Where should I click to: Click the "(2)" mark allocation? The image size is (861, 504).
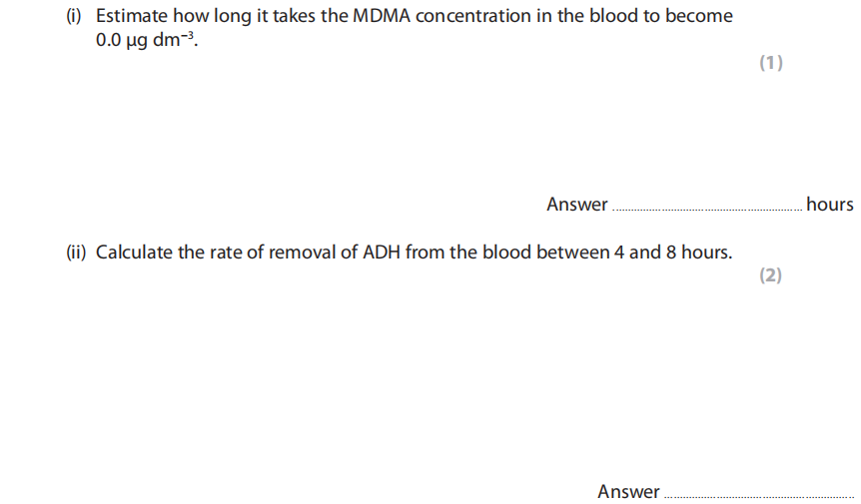[770, 276]
